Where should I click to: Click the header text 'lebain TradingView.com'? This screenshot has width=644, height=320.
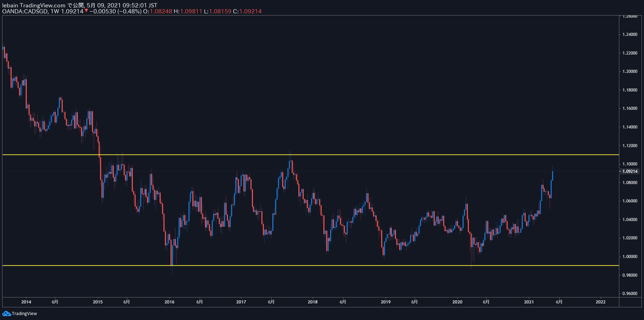pyautogui.click(x=34, y=5)
